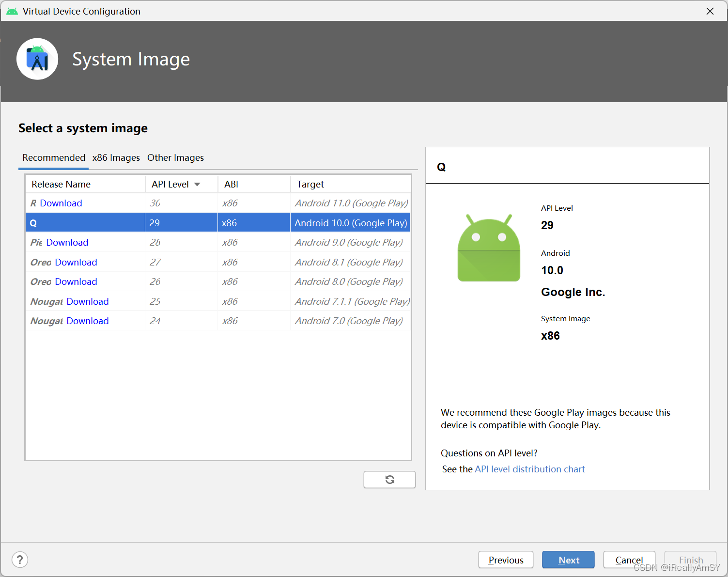This screenshot has height=577, width=728.
Task: Click the Release Name column header
Action: (x=85, y=184)
